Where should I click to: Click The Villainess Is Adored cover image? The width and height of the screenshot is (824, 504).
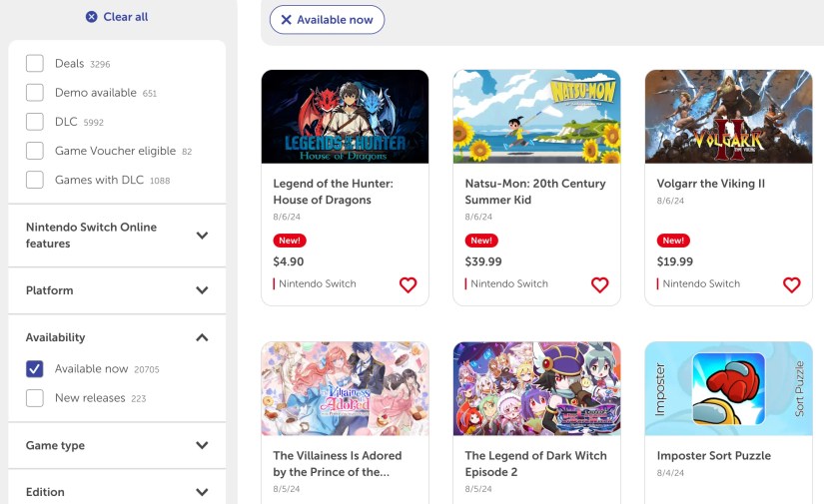pos(345,388)
